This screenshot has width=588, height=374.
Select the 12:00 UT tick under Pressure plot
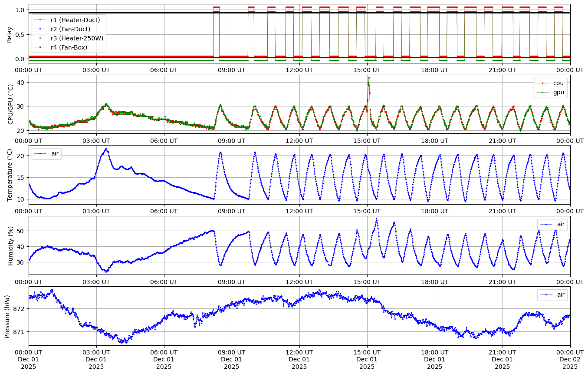coord(299,351)
